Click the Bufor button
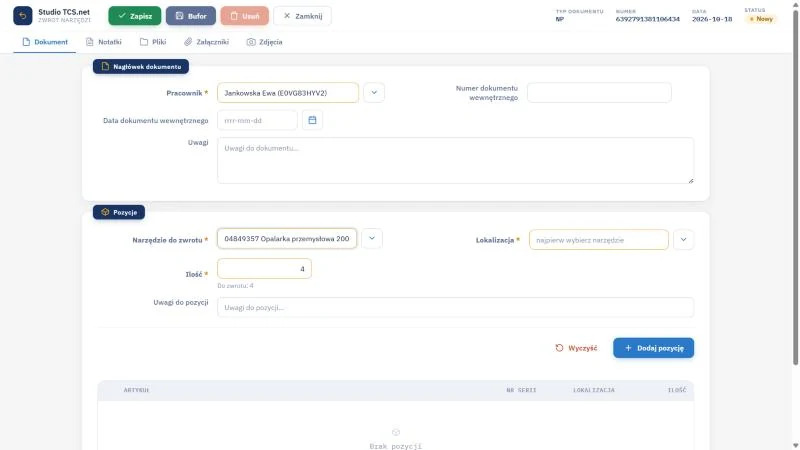 pyautogui.click(x=191, y=16)
